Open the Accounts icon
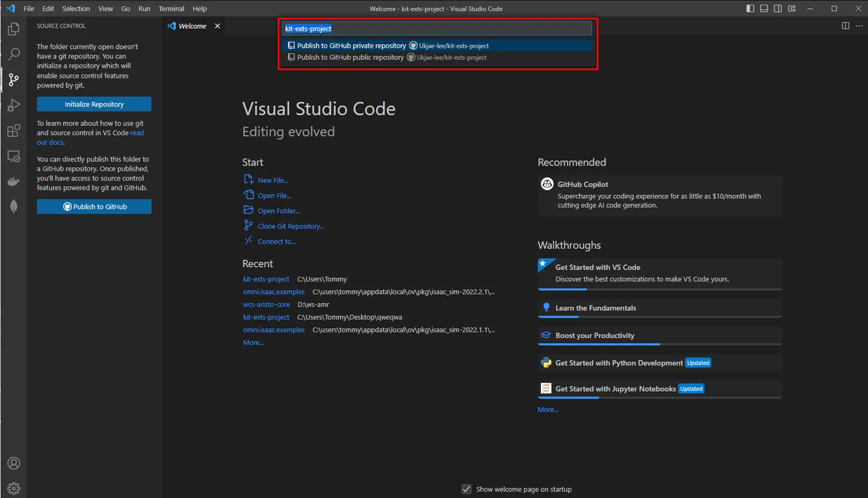Image resolution: width=868 pixels, height=498 pixels. [13, 463]
